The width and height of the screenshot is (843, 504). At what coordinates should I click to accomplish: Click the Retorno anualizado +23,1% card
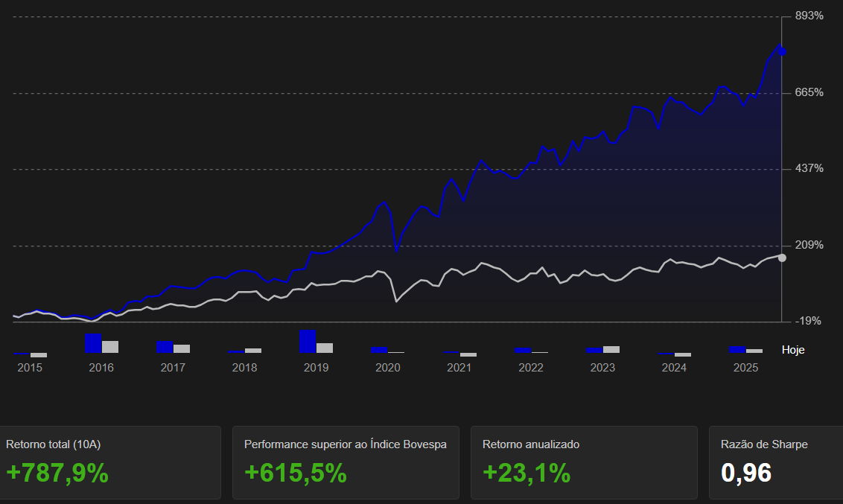click(584, 462)
